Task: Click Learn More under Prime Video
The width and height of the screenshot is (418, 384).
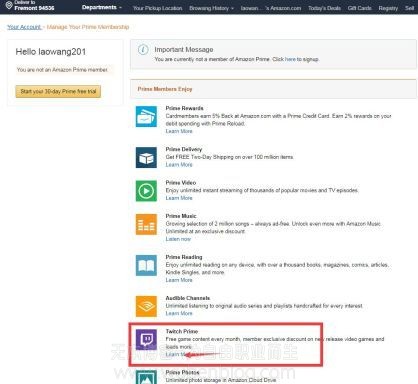Action: 179,198
